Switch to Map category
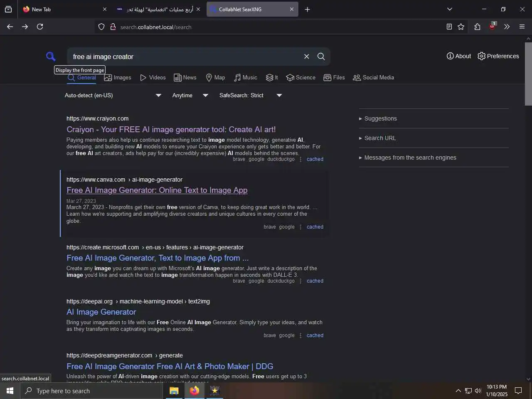This screenshot has width=532, height=399. (215, 77)
